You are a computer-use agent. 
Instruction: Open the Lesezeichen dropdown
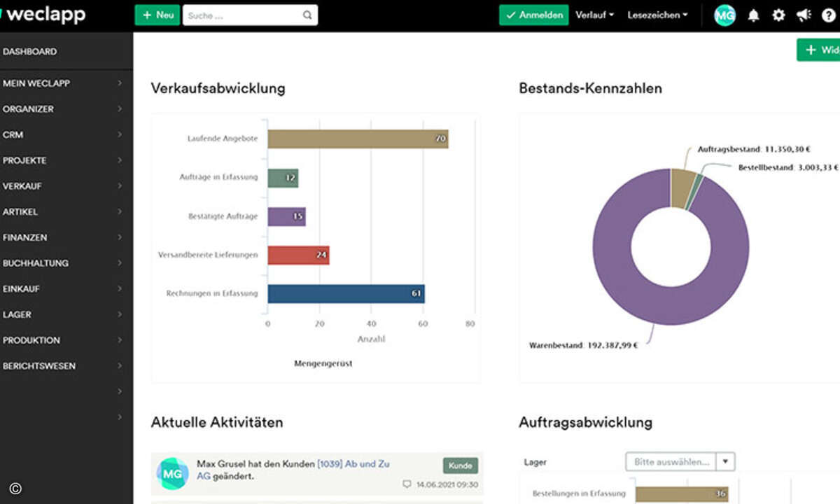pos(657,15)
